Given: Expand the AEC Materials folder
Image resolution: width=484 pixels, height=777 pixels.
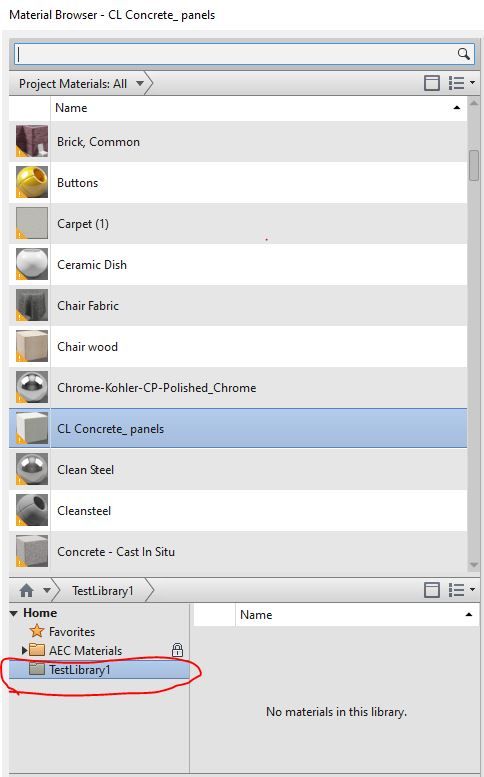Looking at the screenshot, I should 24,650.
